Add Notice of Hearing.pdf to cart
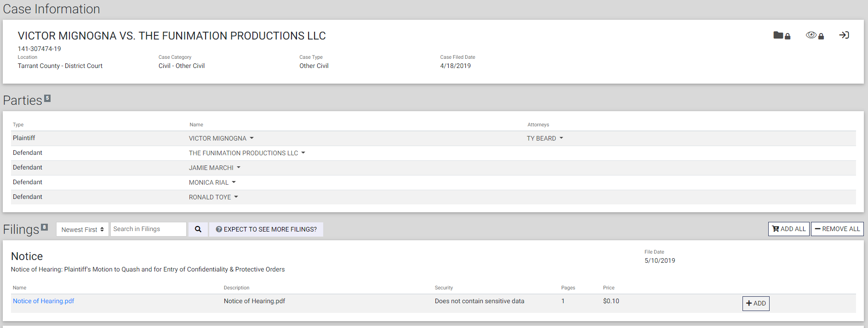 756,303
